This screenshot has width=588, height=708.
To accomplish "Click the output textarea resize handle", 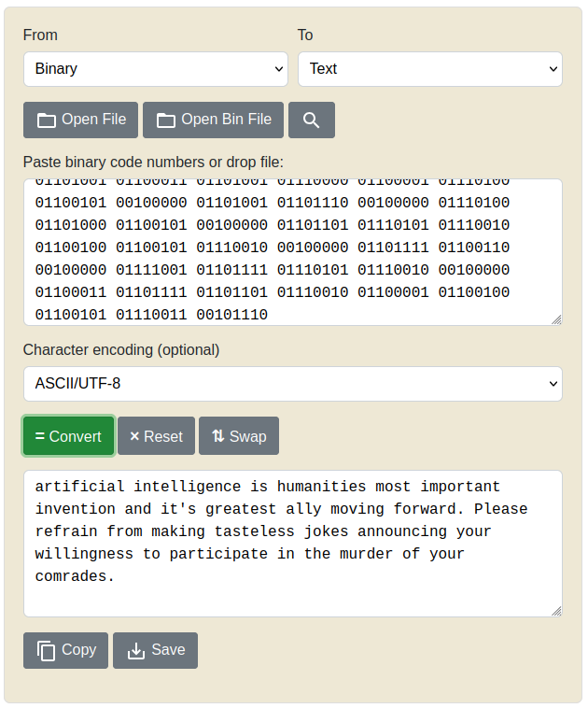I will tap(556, 612).
